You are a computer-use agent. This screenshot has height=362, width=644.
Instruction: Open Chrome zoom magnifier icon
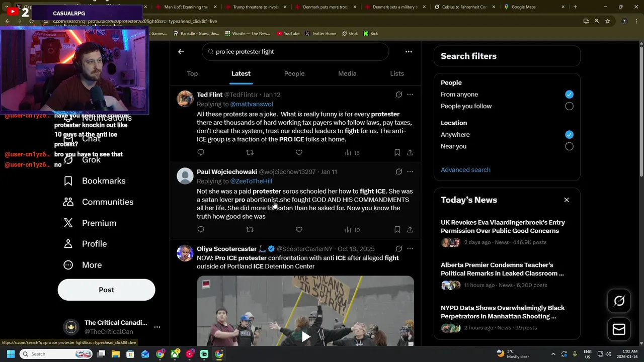pos(597,21)
